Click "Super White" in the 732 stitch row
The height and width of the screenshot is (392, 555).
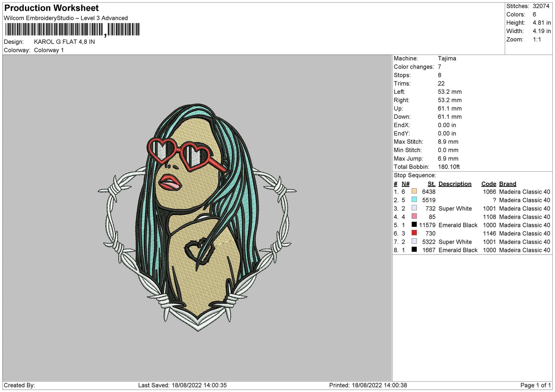455,208
